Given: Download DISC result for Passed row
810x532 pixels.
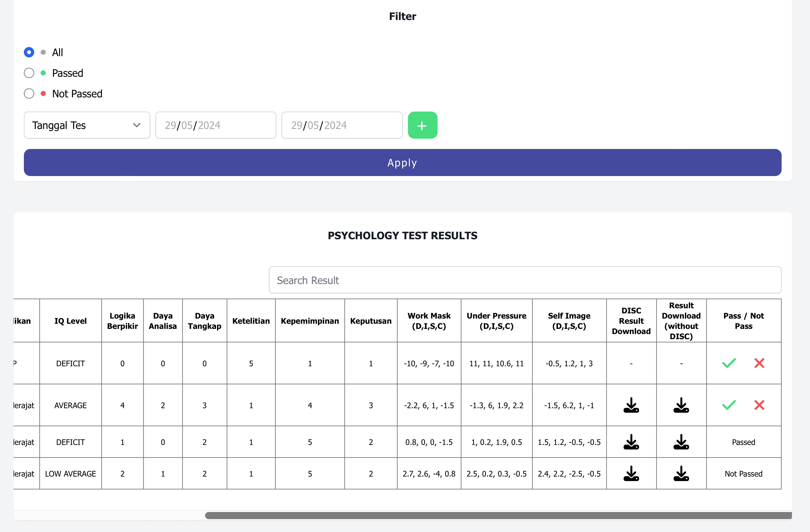Looking at the screenshot, I should [631, 442].
